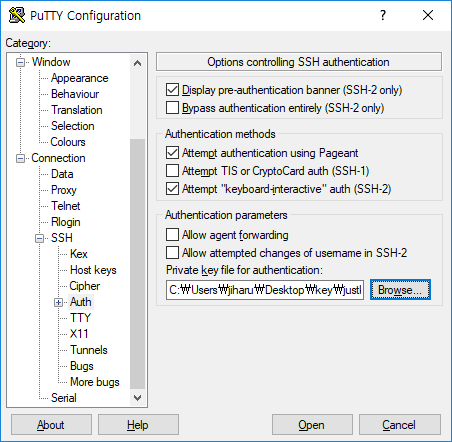Click the category tree scrollbar thumb
The height and width of the screenshot is (442, 452).
click(x=137, y=264)
